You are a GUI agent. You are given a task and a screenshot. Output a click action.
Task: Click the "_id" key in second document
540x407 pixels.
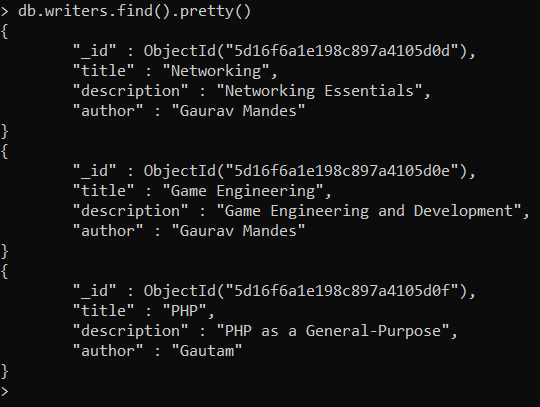click(x=94, y=171)
